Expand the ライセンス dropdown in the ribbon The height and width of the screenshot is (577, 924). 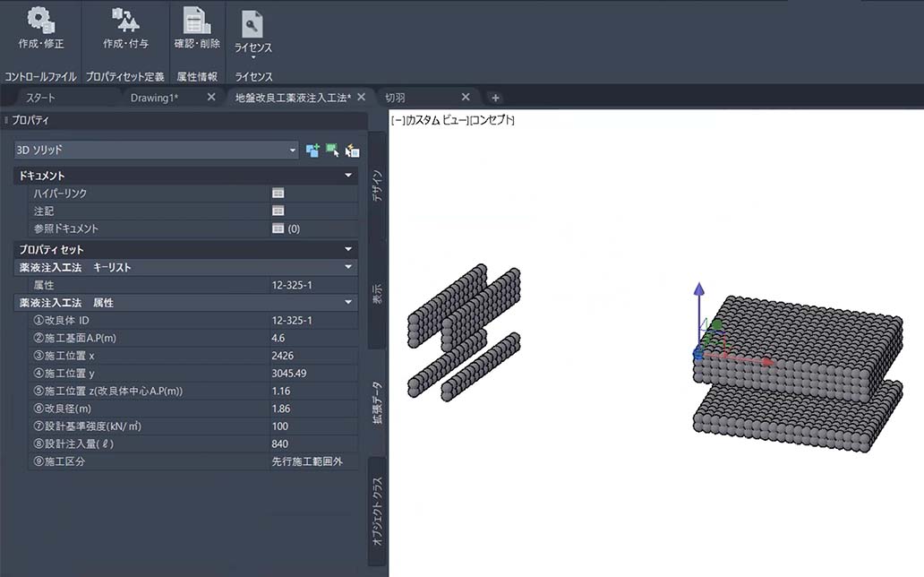252,57
